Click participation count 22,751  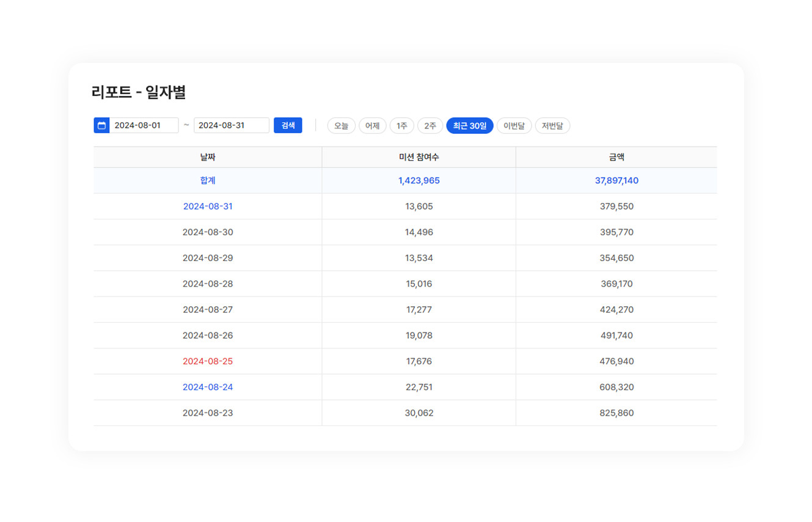[419, 387]
